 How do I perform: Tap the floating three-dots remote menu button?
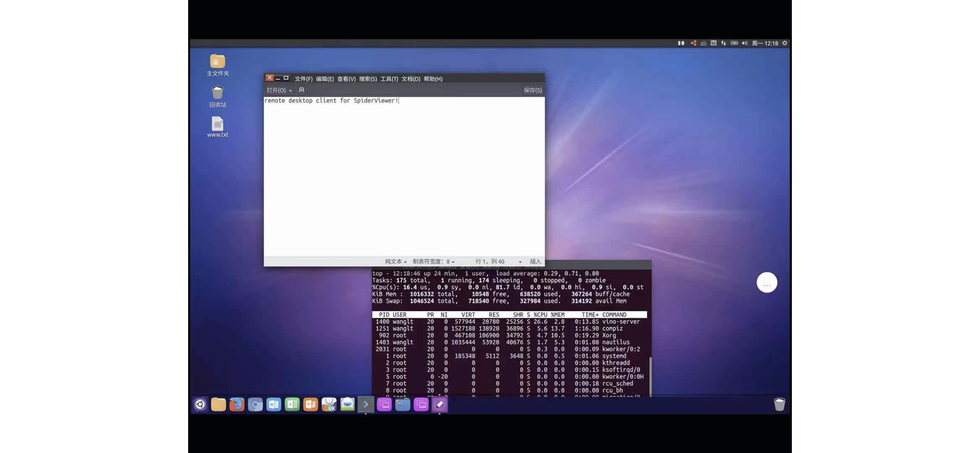[x=767, y=282]
